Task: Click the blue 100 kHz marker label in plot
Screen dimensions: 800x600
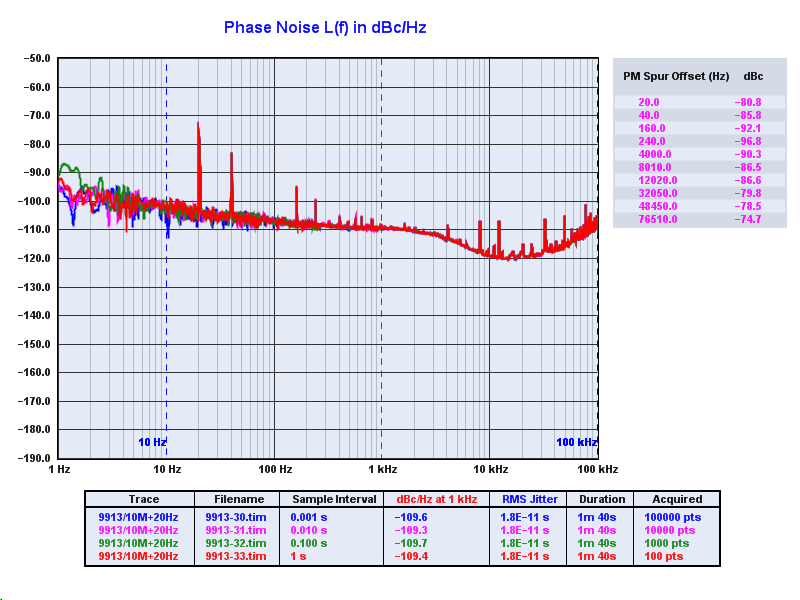Action: click(577, 442)
